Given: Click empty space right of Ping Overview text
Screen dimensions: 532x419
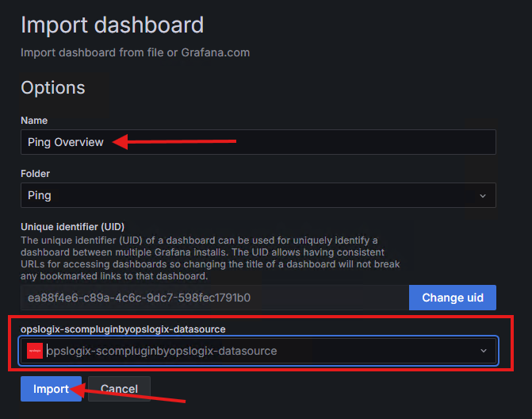Looking at the screenshot, I should pyautogui.click(x=357, y=142).
